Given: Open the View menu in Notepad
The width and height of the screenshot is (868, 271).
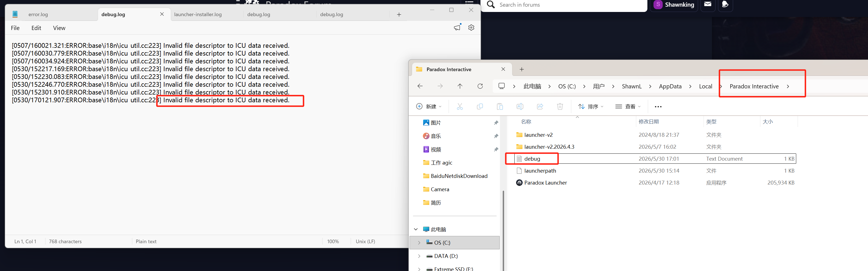Looking at the screenshot, I should pos(59,28).
